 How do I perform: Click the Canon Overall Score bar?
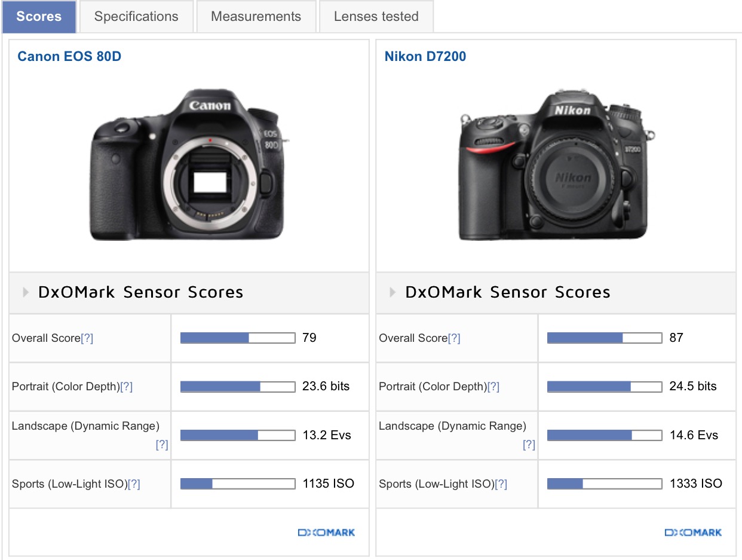(238, 338)
